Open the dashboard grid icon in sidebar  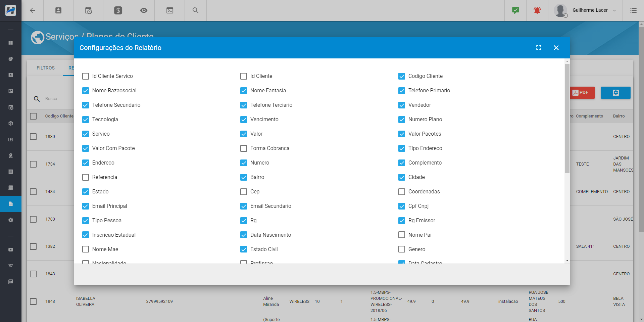tap(11, 43)
